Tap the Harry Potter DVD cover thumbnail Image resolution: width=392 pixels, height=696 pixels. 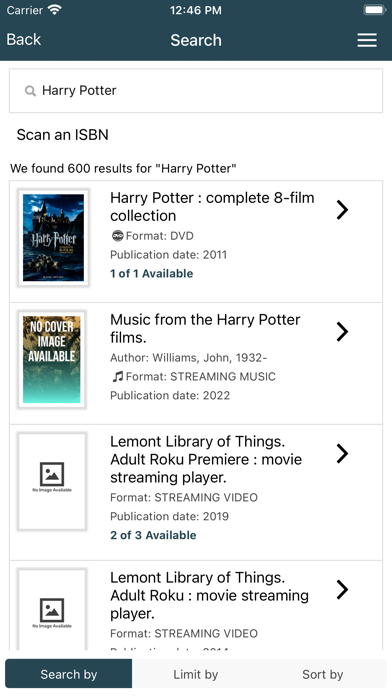point(53,237)
